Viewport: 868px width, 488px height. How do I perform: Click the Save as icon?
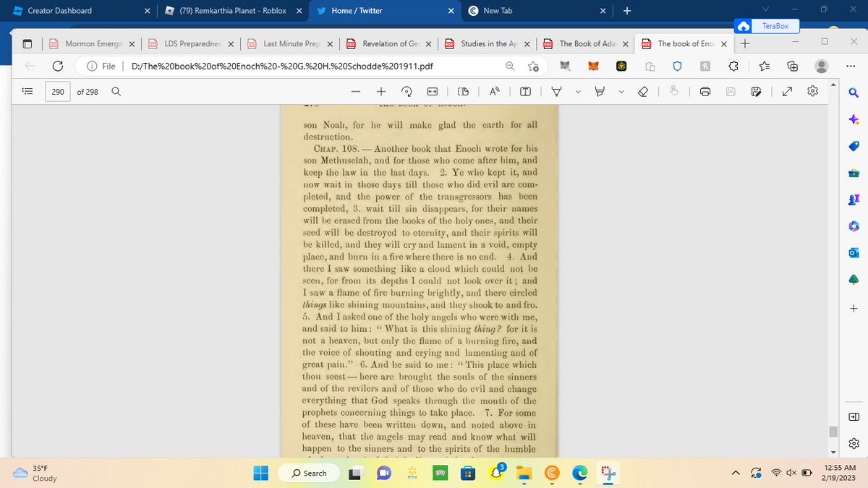point(757,92)
